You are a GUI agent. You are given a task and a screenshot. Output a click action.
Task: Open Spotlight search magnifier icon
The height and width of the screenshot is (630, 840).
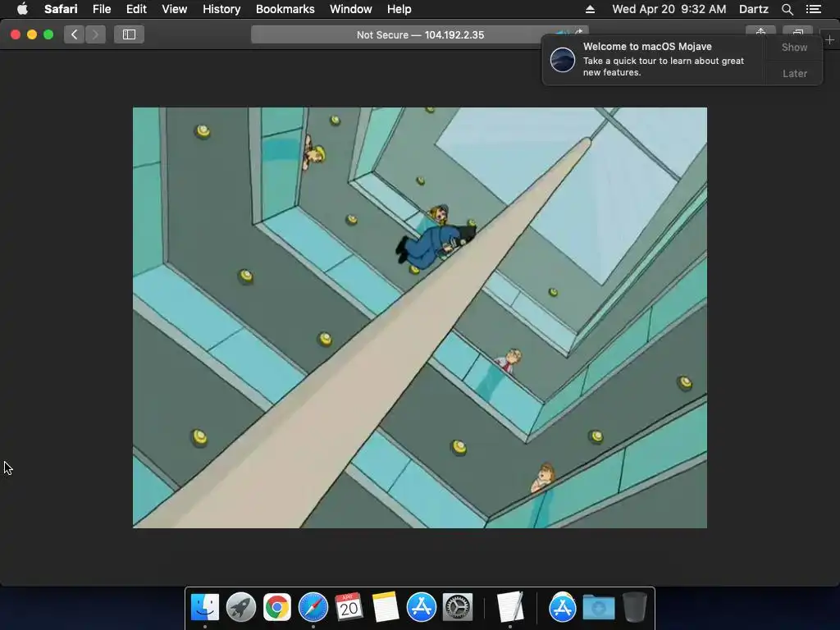coord(787,9)
